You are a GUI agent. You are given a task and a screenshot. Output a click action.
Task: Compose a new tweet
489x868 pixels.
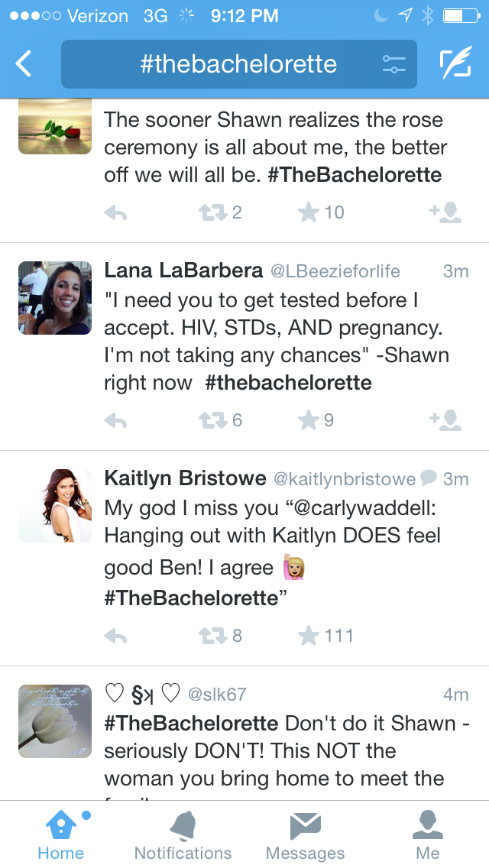455,64
